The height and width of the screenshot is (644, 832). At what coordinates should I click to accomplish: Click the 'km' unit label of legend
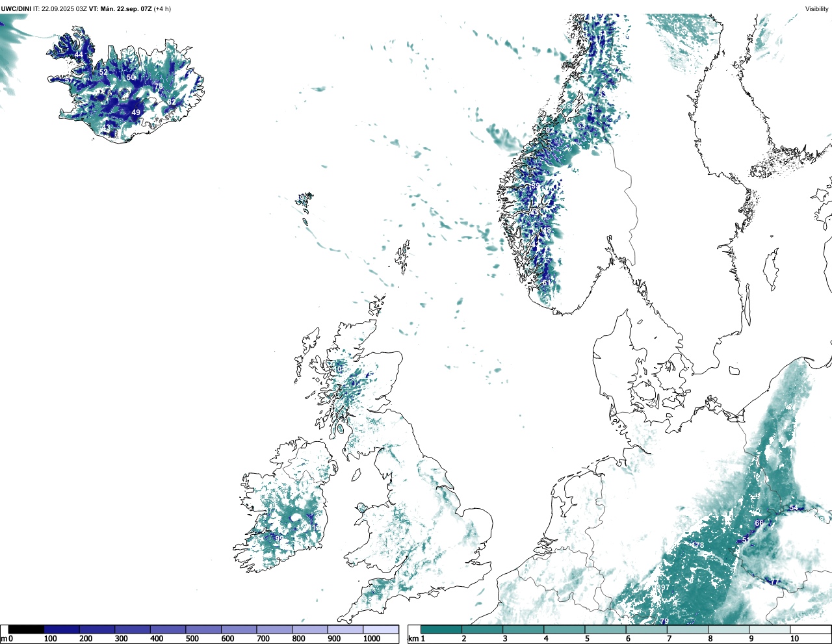[413, 639]
